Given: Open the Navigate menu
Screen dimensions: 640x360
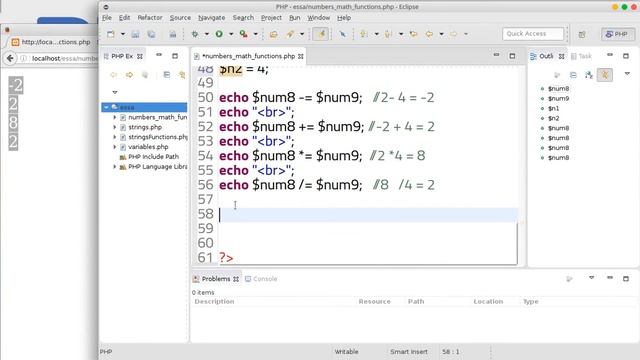Looking at the screenshot, I should tap(211, 18).
